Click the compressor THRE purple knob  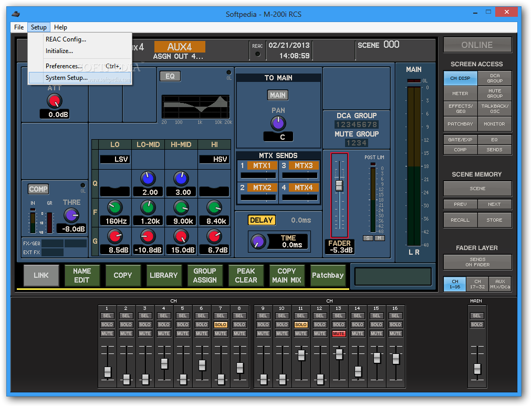71,215
